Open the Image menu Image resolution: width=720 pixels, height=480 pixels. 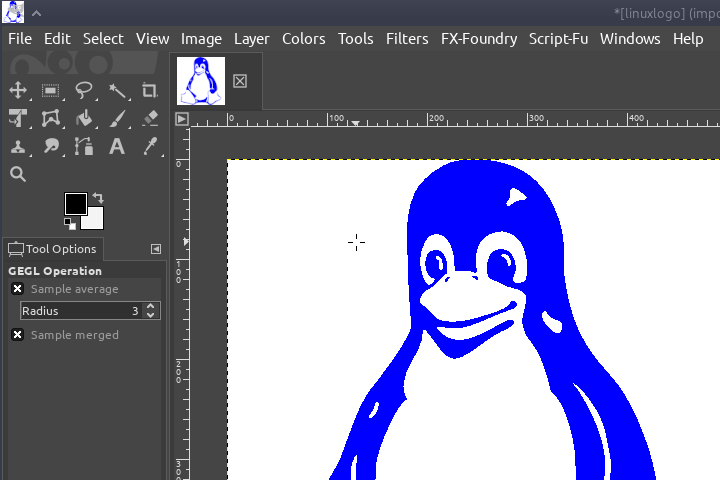click(201, 39)
